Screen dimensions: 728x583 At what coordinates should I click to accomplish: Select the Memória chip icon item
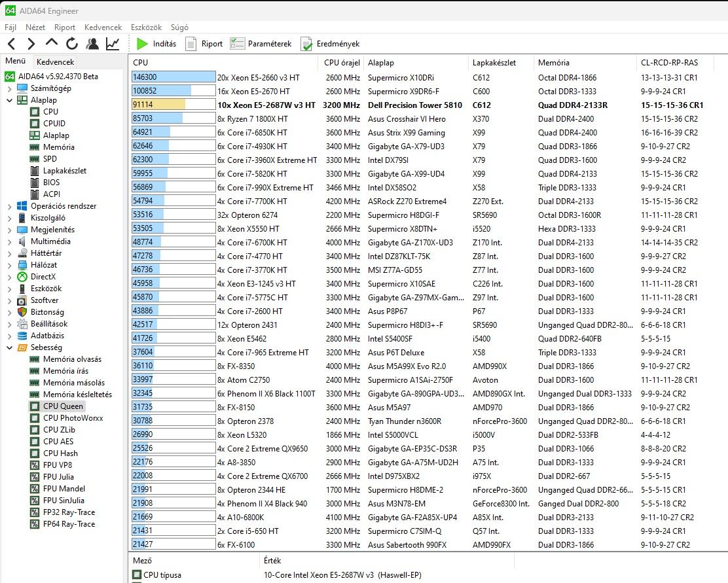pyautogui.click(x=52, y=147)
